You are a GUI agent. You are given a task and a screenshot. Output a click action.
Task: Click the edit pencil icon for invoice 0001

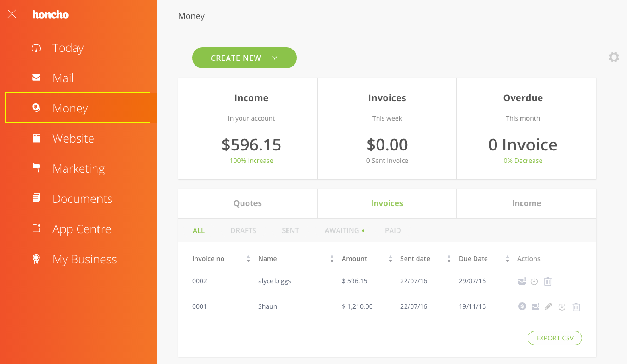pyautogui.click(x=549, y=306)
